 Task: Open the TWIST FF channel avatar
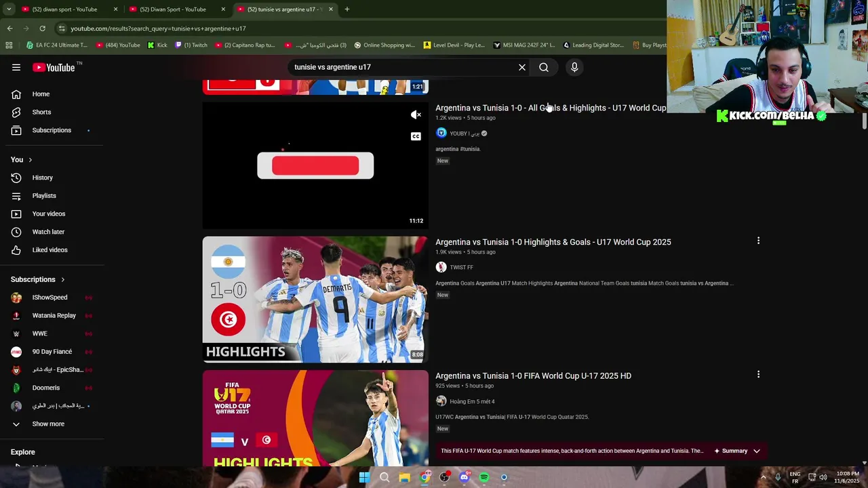(441, 267)
